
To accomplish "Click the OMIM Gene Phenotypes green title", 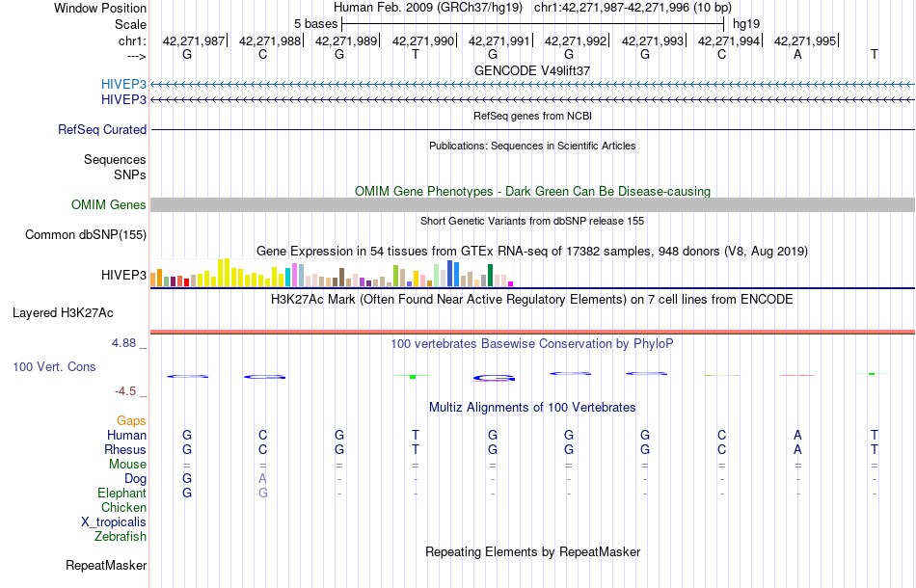I will 532,192.
